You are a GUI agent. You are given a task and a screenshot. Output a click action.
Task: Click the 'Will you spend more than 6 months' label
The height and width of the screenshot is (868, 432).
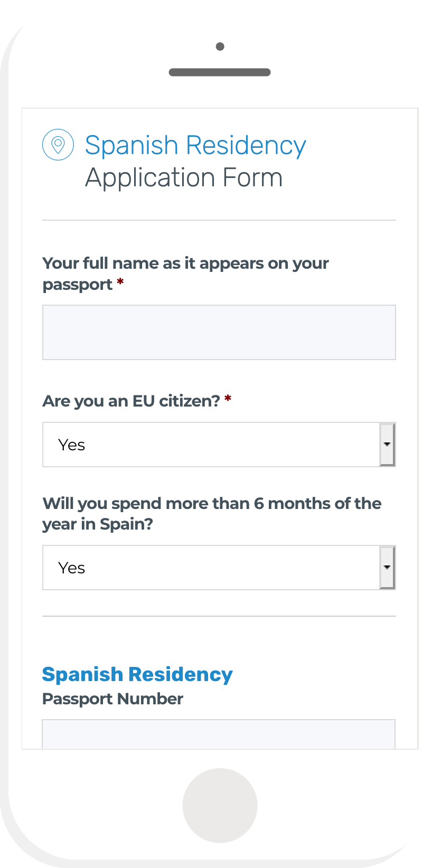pos(212,514)
